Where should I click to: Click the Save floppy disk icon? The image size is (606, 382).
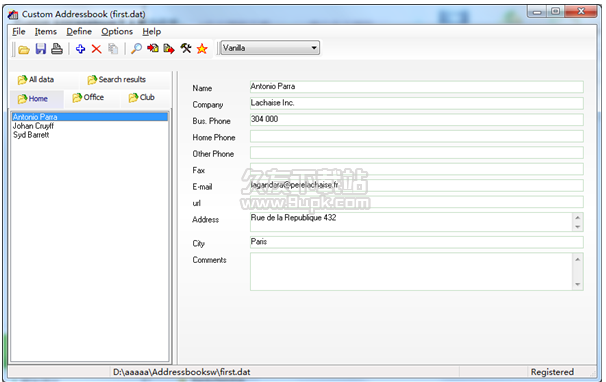[x=41, y=49]
